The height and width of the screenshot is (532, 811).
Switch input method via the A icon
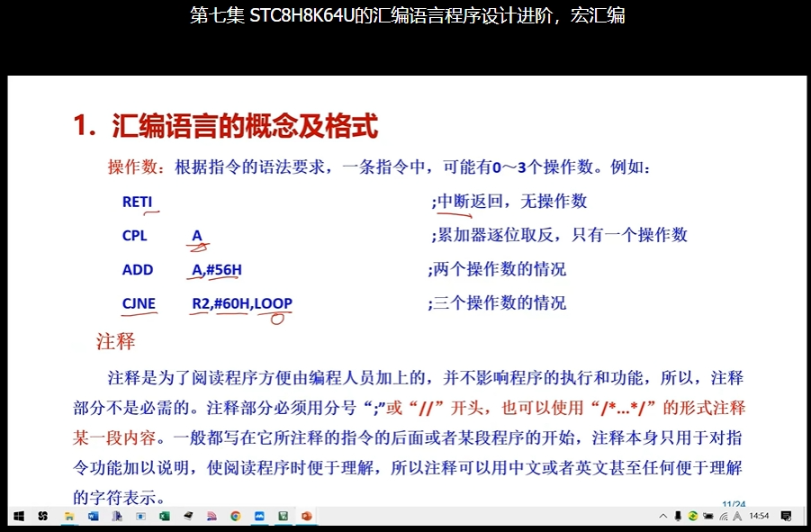737,516
